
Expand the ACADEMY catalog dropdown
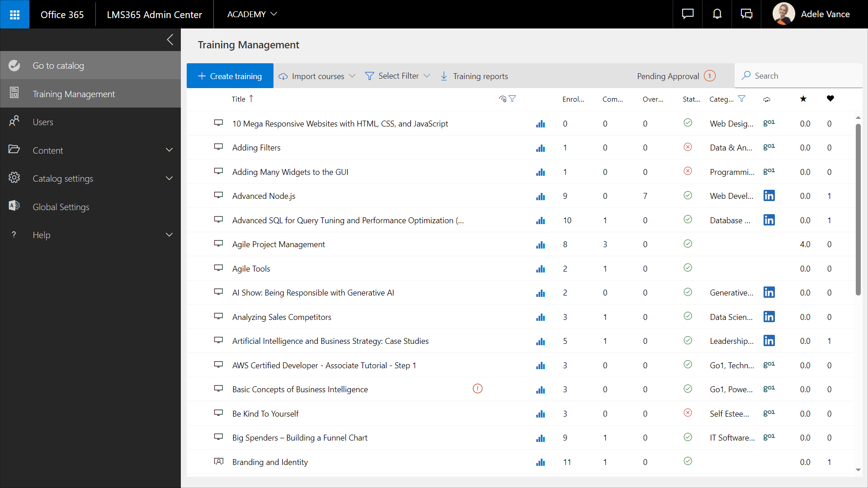pos(252,14)
